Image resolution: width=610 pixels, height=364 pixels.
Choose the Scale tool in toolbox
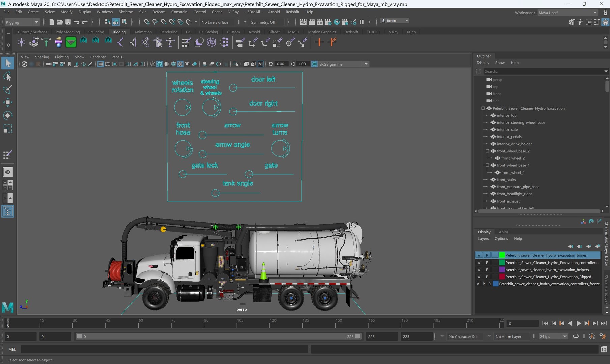[x=8, y=129]
